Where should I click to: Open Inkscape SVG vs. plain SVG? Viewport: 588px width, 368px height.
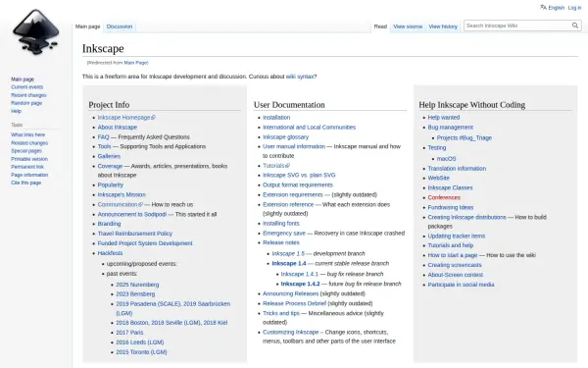click(x=299, y=176)
